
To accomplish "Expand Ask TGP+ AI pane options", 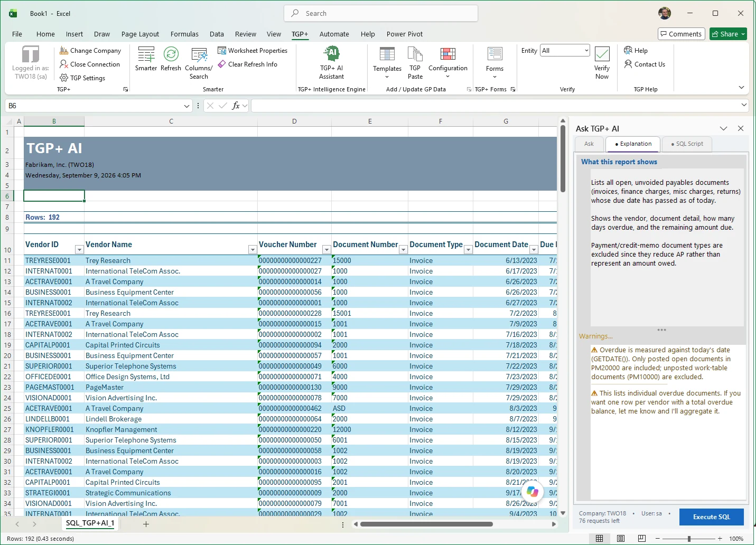I will [724, 128].
